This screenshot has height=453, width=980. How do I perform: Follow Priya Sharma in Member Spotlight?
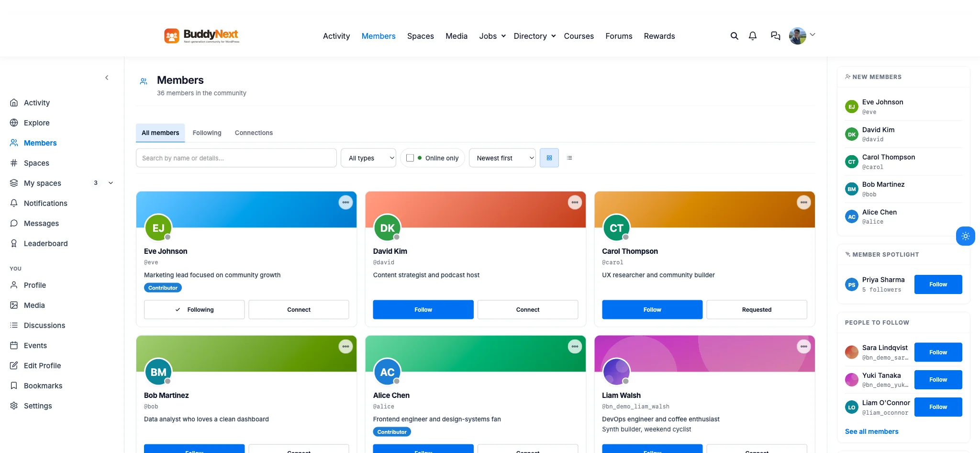(938, 284)
